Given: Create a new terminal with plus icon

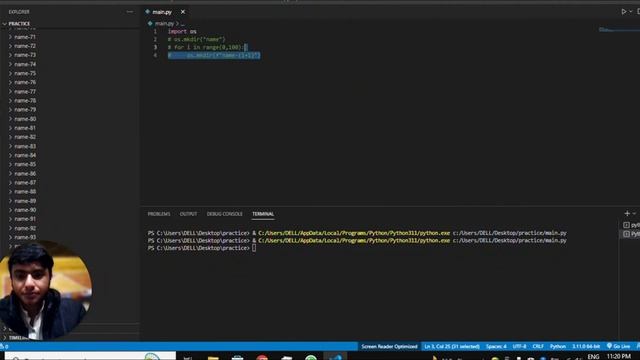Looking at the screenshot, I should 627,213.
